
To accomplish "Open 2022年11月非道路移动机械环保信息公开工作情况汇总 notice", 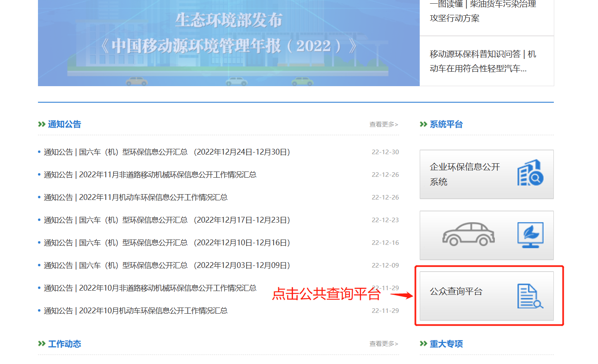I will pyautogui.click(x=150, y=174).
